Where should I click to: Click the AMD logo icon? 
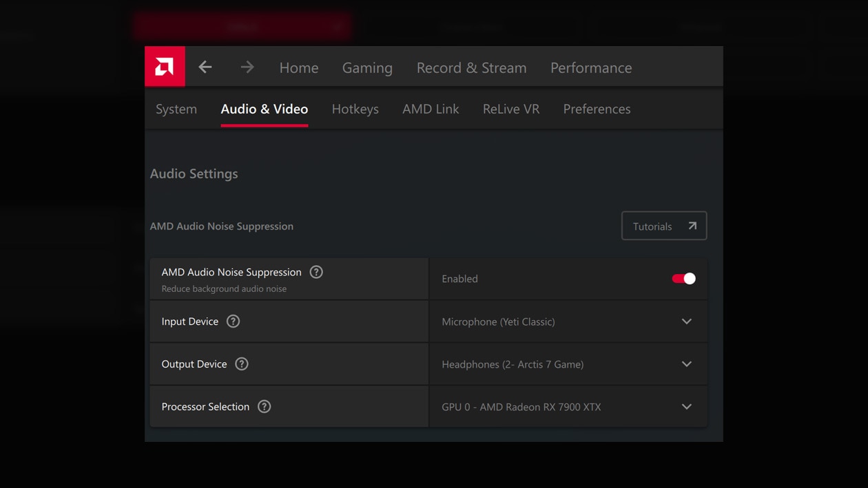pyautogui.click(x=165, y=67)
